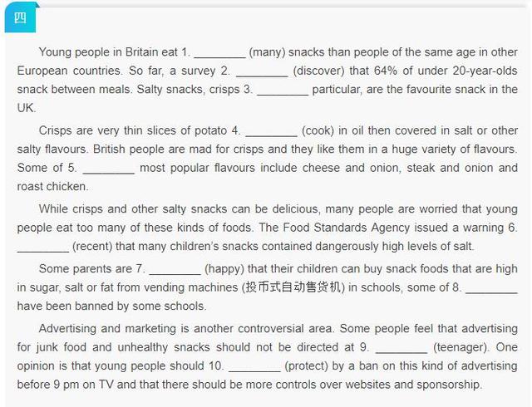Screen dimensions: 532x407
Task: Select blank 6 before the (recent) hint
Action: 42,246
